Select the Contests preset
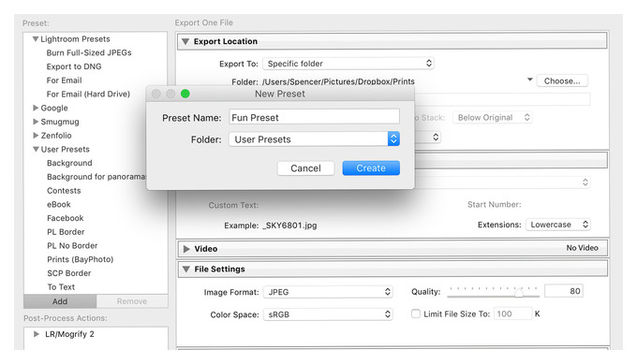This screenshot has width=637, height=364. coord(64,191)
